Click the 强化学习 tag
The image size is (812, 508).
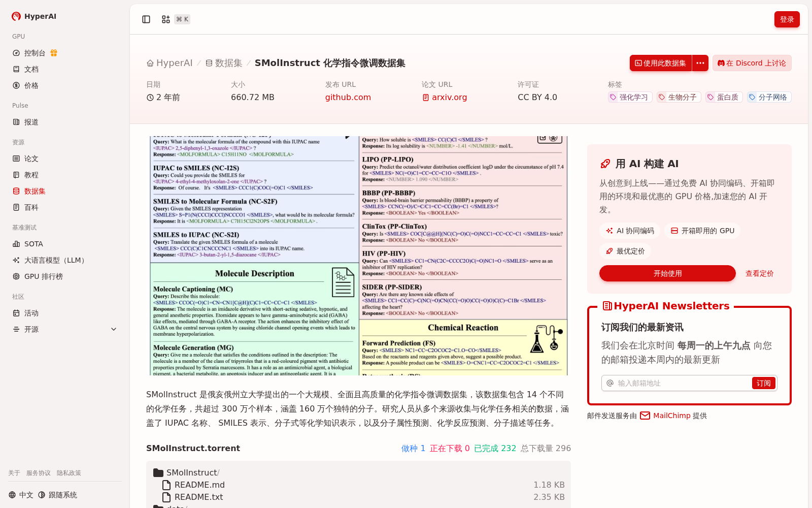pos(630,97)
